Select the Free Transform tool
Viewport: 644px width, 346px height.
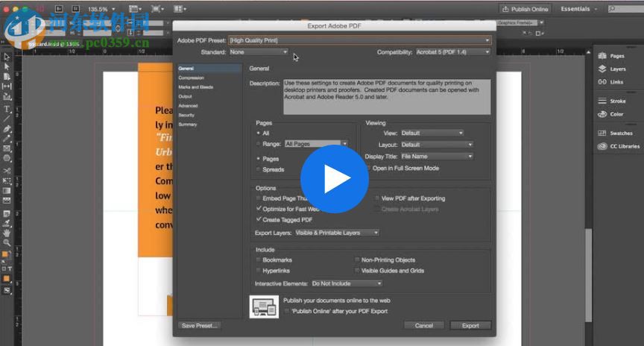click(7, 180)
